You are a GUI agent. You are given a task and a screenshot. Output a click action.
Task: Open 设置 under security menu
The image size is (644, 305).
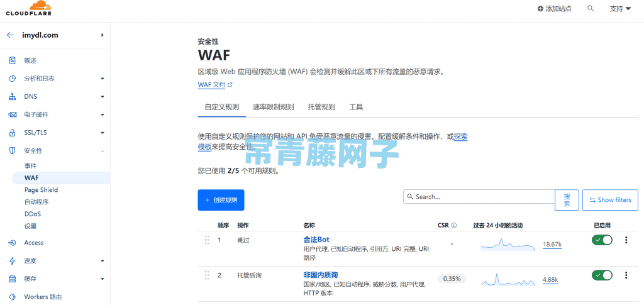(x=30, y=226)
